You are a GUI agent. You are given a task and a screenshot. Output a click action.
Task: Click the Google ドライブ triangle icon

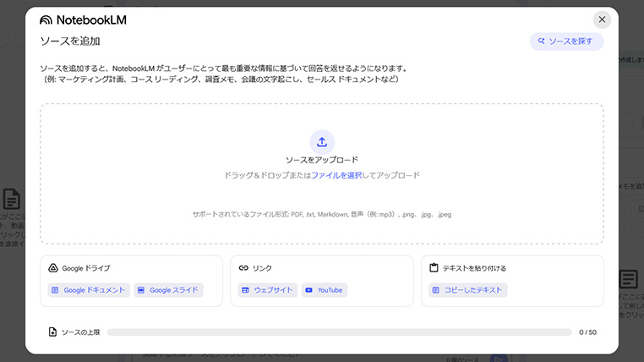[53, 268]
